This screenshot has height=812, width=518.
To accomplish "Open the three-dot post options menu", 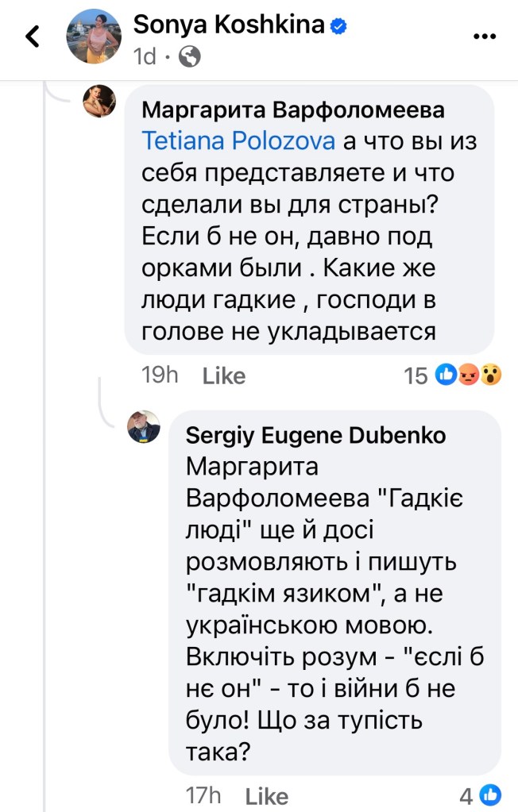I will click(485, 36).
